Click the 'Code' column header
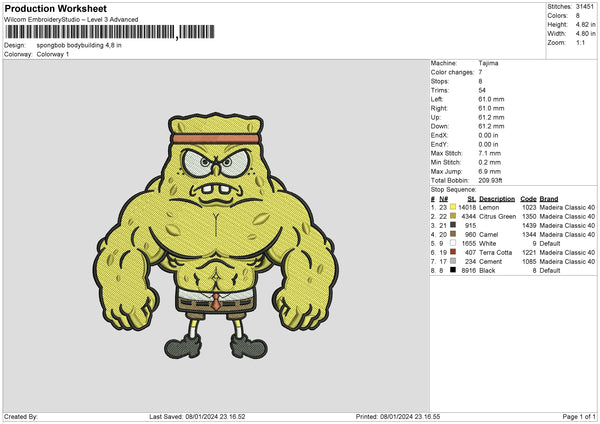The height and width of the screenshot is (424, 600). pos(528,199)
